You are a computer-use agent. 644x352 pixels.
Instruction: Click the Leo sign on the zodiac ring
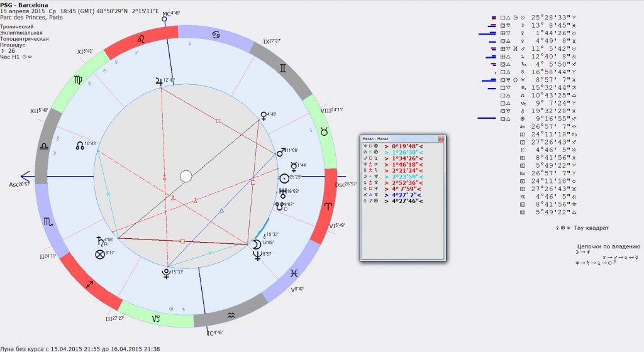click(141, 40)
